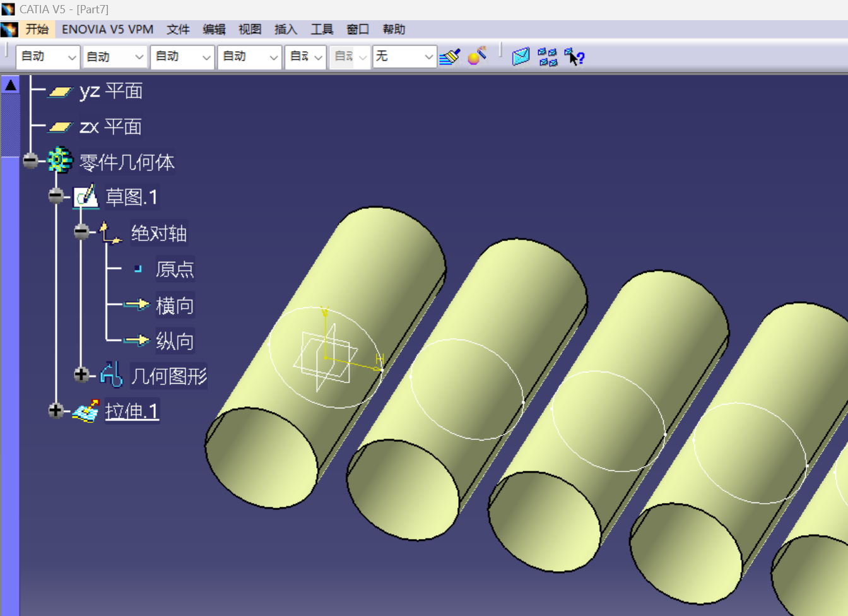This screenshot has width=848, height=616.
Task: Open the 窗口 menu
Action: pyautogui.click(x=358, y=29)
